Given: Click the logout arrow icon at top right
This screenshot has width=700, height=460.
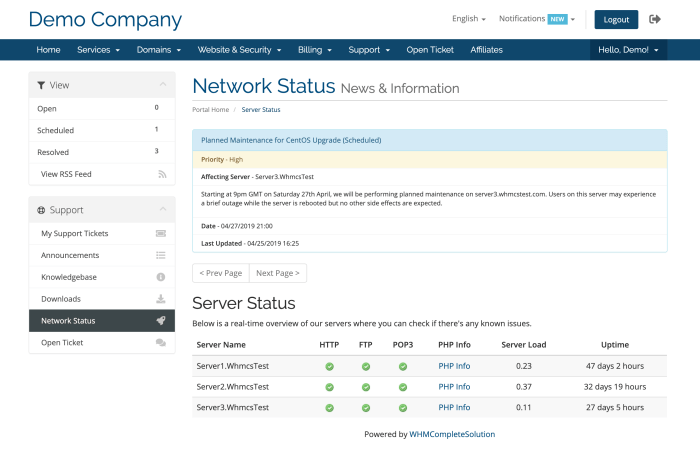Looking at the screenshot, I should (x=654, y=19).
